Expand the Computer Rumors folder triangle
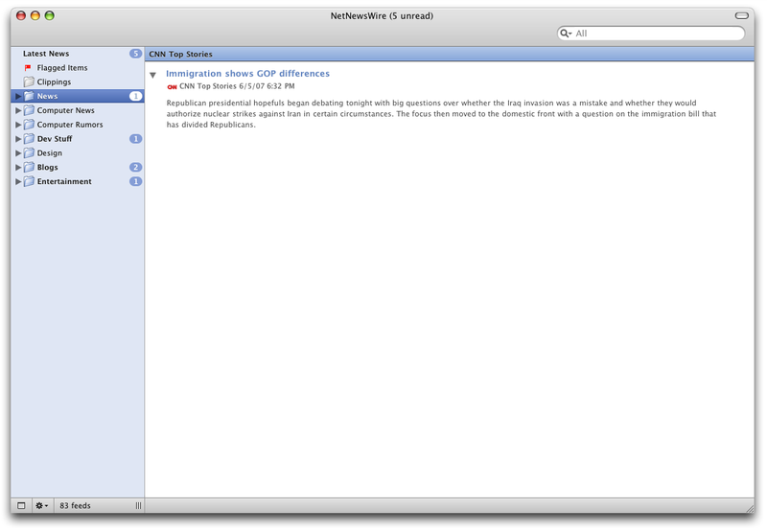The width and height of the screenshot is (767, 532). (18, 125)
